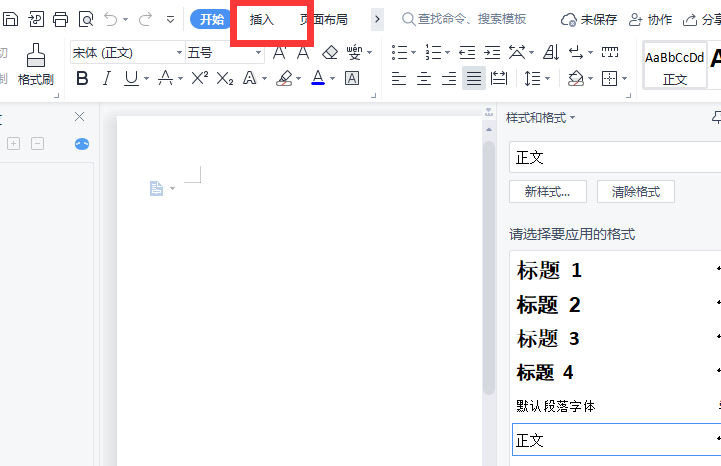Click the undo arrow icon
The image size is (721, 466).
pos(110,19)
